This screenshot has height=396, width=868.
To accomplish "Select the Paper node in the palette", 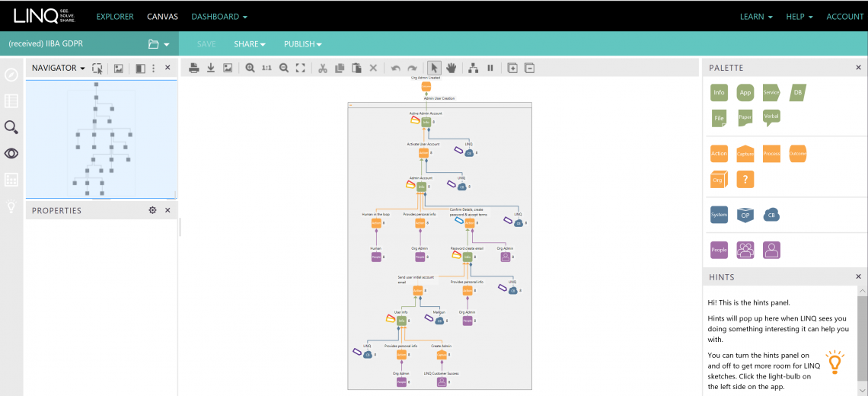I will [x=745, y=118].
